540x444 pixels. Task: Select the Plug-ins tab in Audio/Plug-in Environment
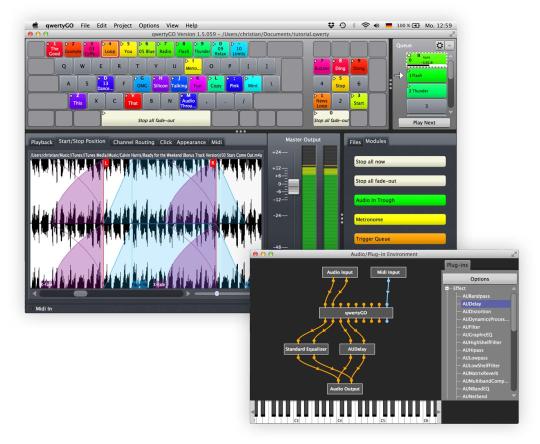point(457,265)
